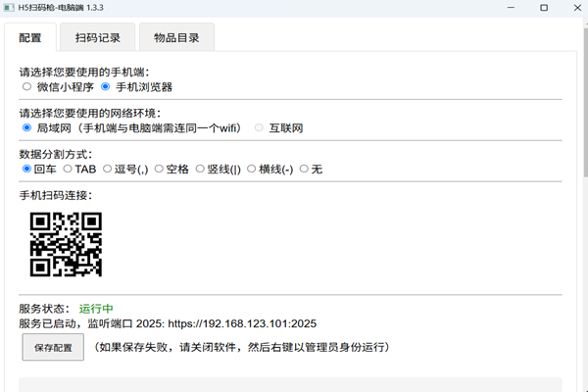The image size is (588, 392).
Task: Switch to the 配置 tab
Action: click(30, 37)
